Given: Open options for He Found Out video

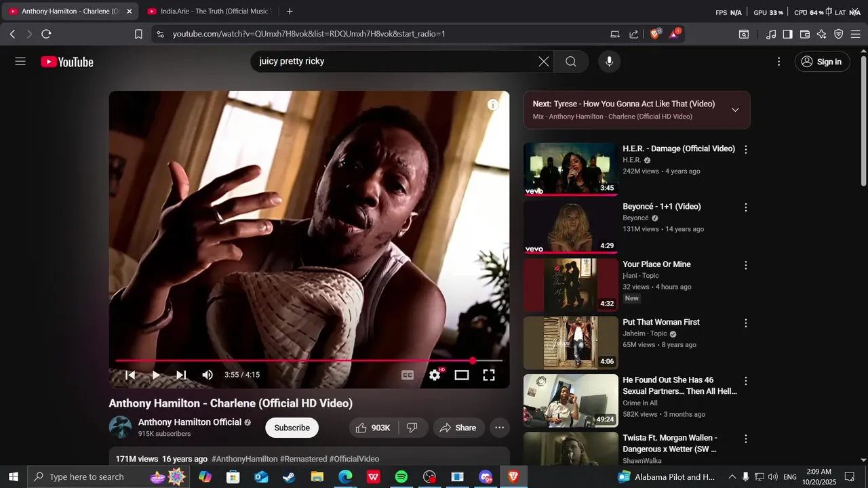Looking at the screenshot, I should [x=746, y=381].
